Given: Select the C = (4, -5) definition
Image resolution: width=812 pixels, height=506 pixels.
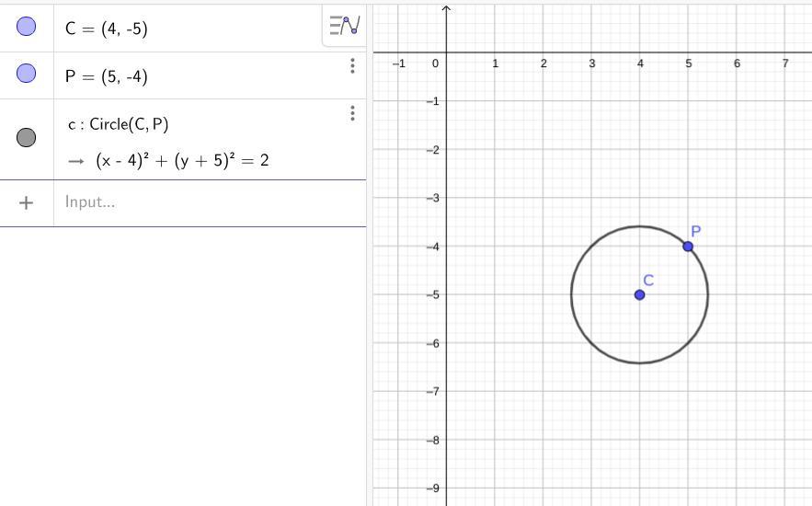Looking at the screenshot, I should [106, 29].
